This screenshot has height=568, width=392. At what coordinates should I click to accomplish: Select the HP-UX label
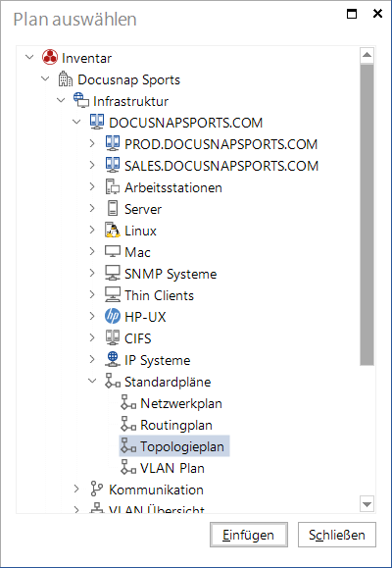(145, 317)
